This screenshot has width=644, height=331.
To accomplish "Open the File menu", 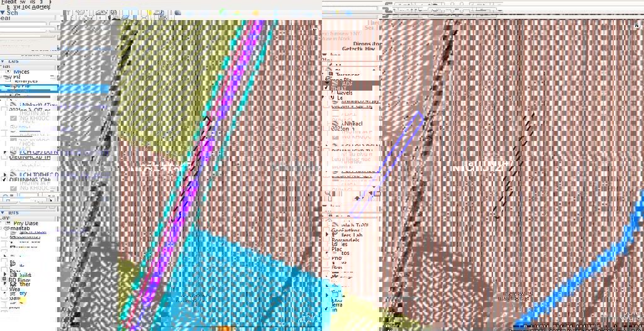I will tap(6, 2).
